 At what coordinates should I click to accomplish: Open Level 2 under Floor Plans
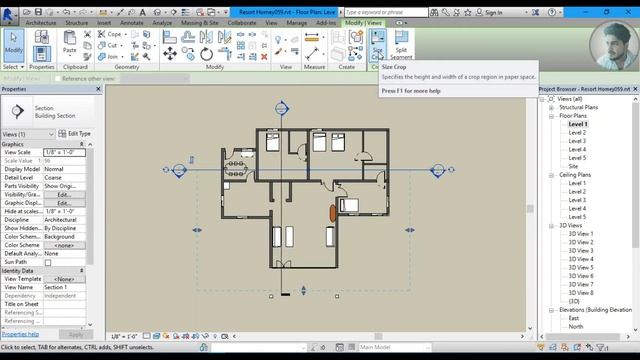click(x=577, y=133)
